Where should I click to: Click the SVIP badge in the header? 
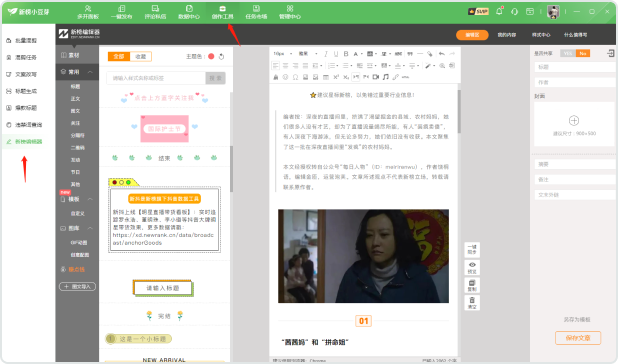(478, 11)
